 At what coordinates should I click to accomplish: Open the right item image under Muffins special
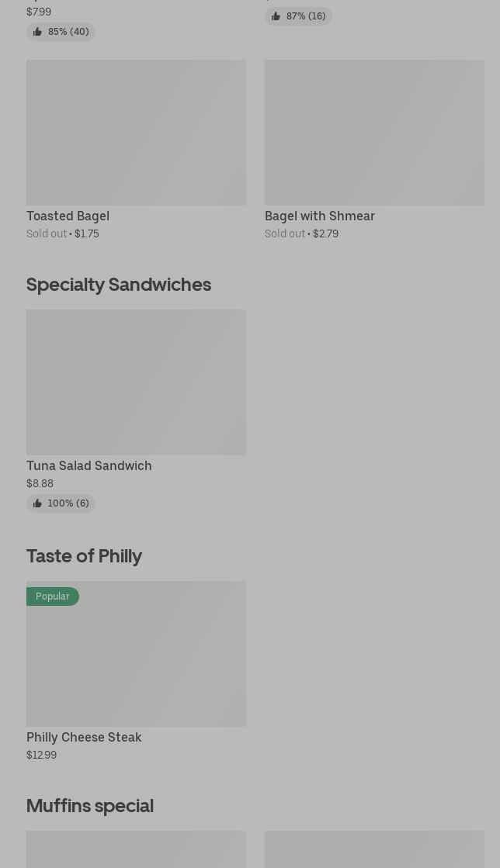click(374, 849)
